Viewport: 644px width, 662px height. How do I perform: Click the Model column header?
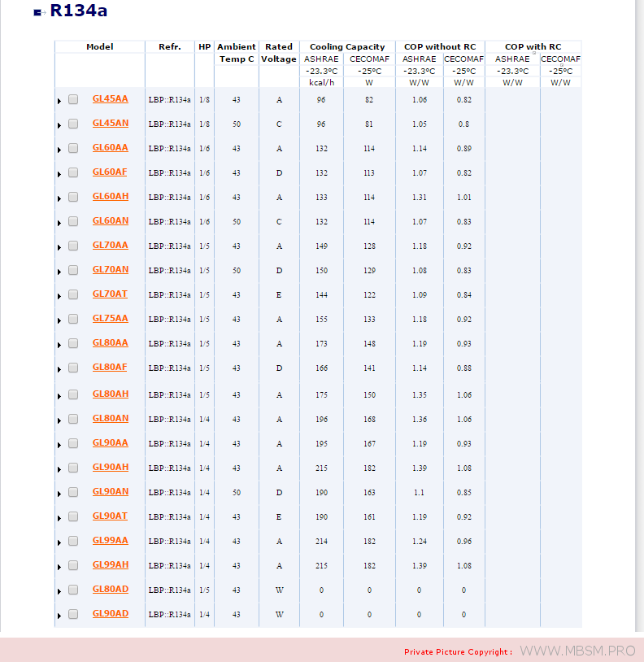(100, 47)
